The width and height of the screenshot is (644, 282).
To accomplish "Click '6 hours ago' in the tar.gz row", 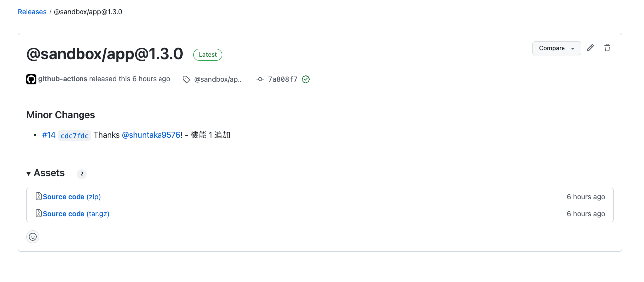I will (586, 214).
